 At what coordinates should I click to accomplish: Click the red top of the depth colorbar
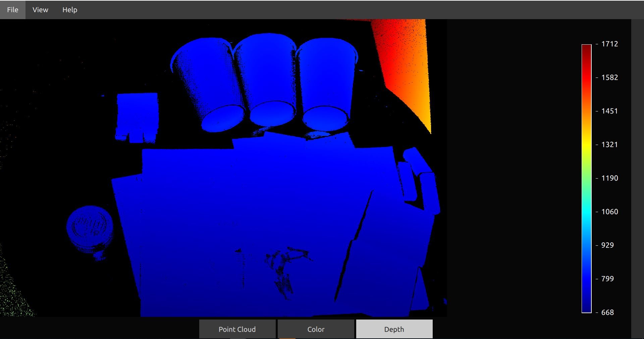coord(586,50)
